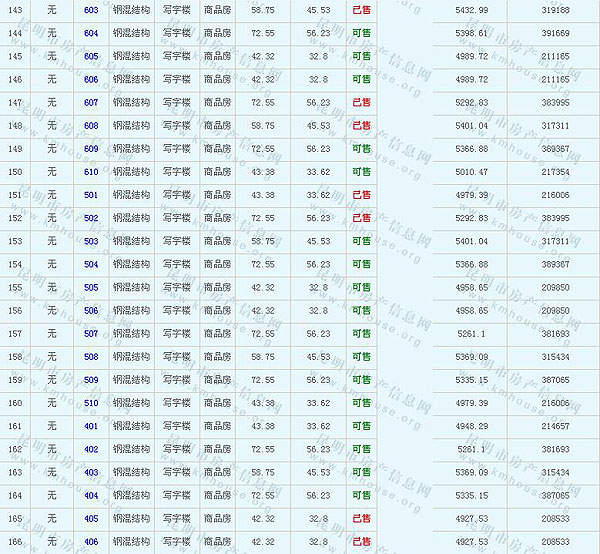Click unit price 5010.47 cell
This screenshot has width=600, height=554.
point(470,172)
